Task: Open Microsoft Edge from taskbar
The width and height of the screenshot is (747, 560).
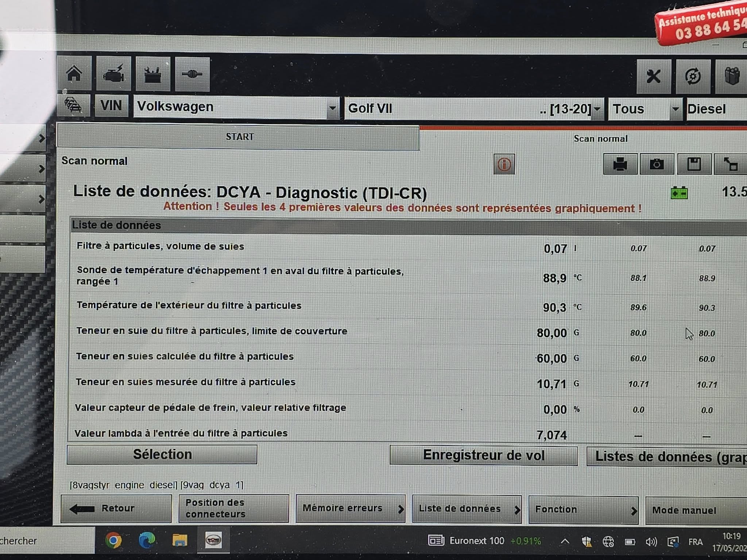Action: tap(147, 540)
